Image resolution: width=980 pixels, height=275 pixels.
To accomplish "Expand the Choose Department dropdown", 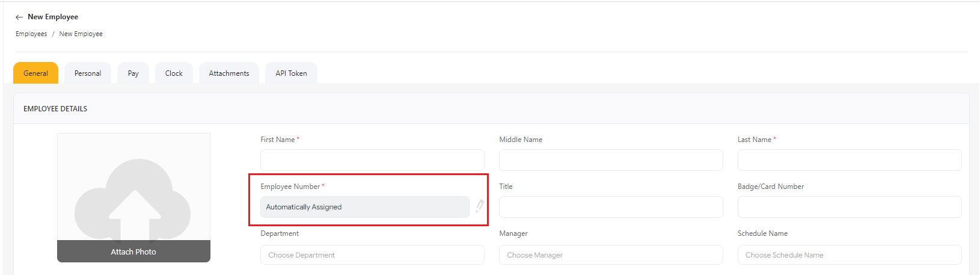I will point(372,255).
